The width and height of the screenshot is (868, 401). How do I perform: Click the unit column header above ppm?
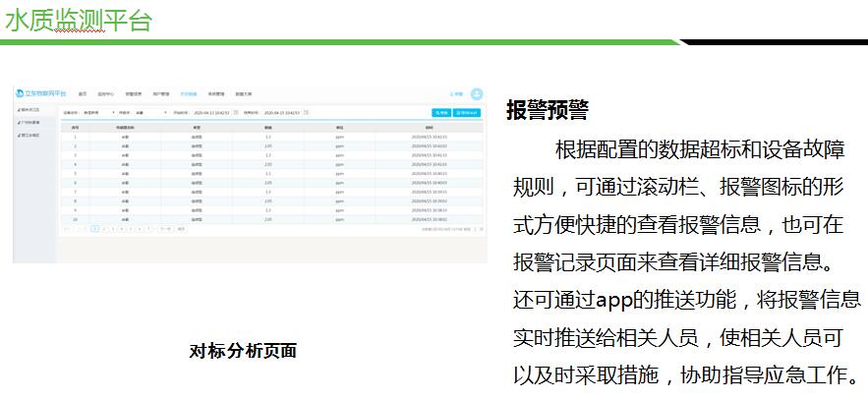pos(339,128)
